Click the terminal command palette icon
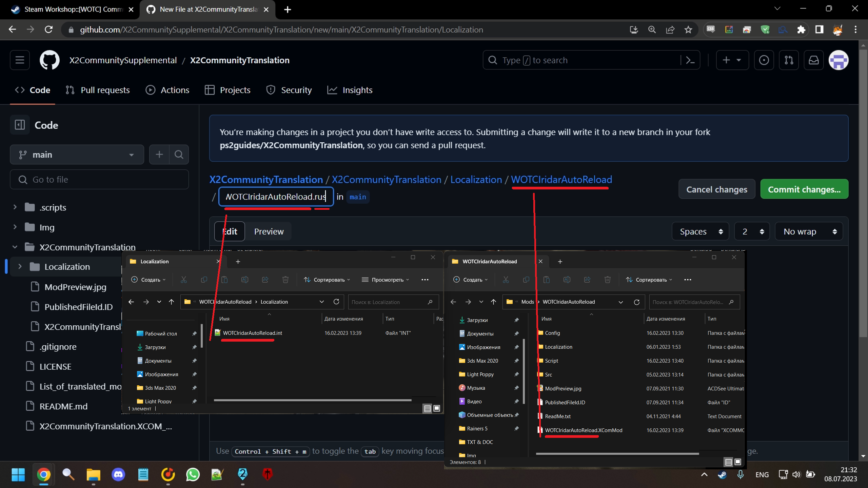868x488 pixels. click(690, 60)
